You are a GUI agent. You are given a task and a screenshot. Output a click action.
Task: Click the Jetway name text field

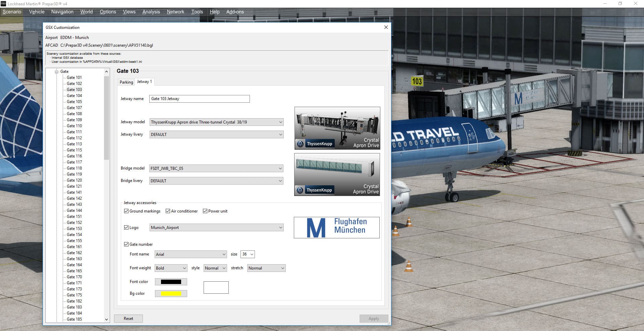199,99
